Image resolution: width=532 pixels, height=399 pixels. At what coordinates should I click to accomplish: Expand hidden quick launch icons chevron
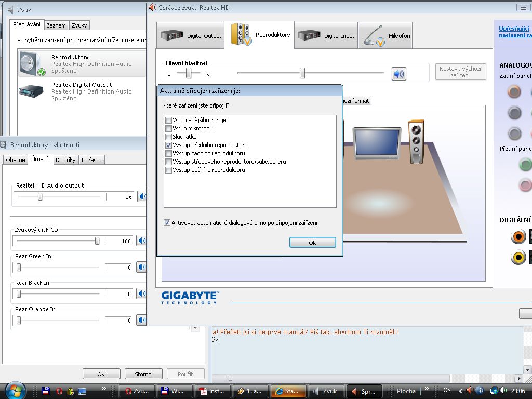104,389
